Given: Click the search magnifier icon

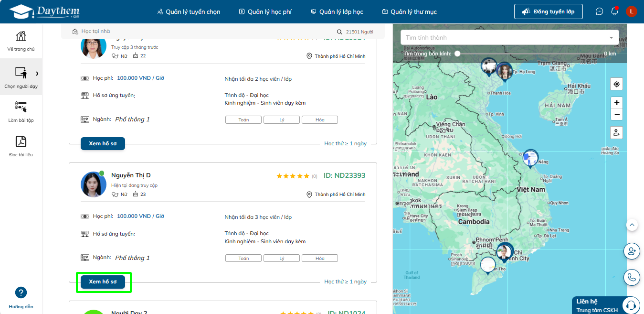Looking at the screenshot, I should click(339, 32).
